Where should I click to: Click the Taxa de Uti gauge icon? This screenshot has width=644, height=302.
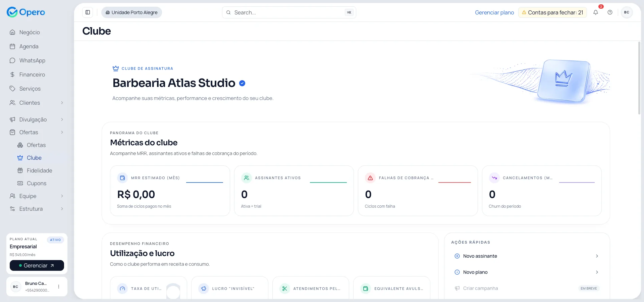tap(122, 289)
